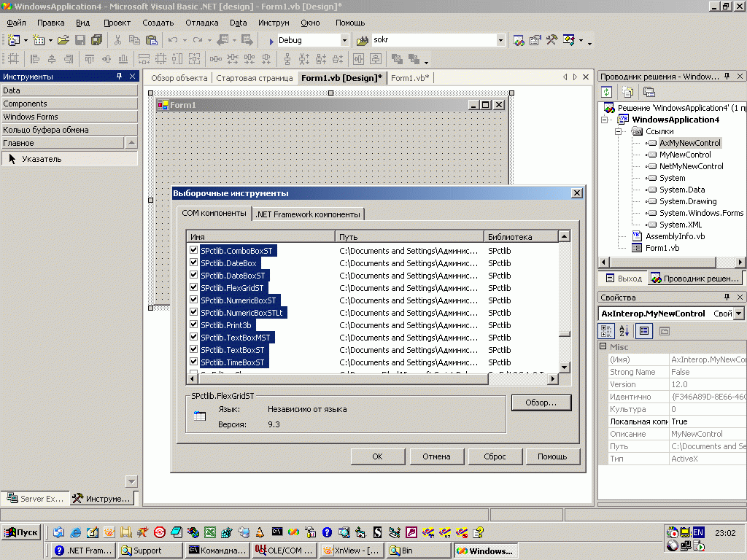
Task: Uncheck SPctlib.FlexGridST checkbox
Action: tap(193, 287)
